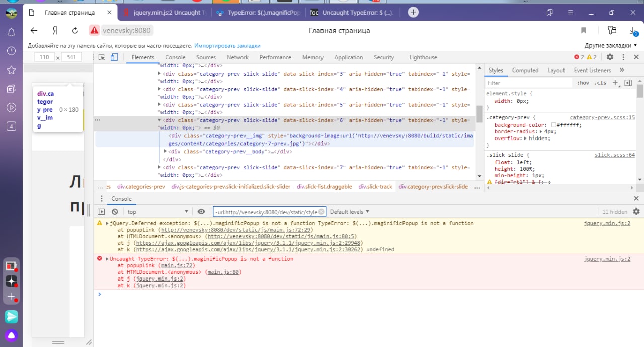This screenshot has height=347, width=644.
Task: Open the open-tabs counter showing 4
Action: 11,126
